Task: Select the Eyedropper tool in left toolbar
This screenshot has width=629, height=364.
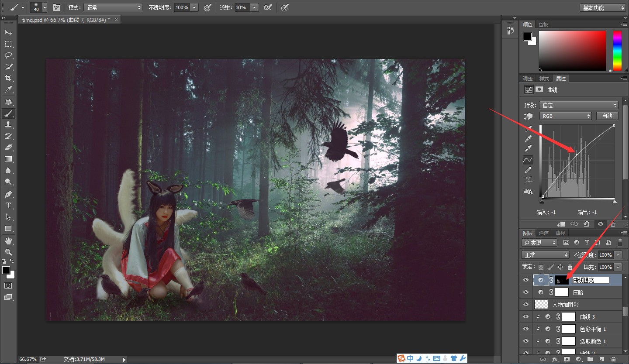Action: [x=8, y=90]
